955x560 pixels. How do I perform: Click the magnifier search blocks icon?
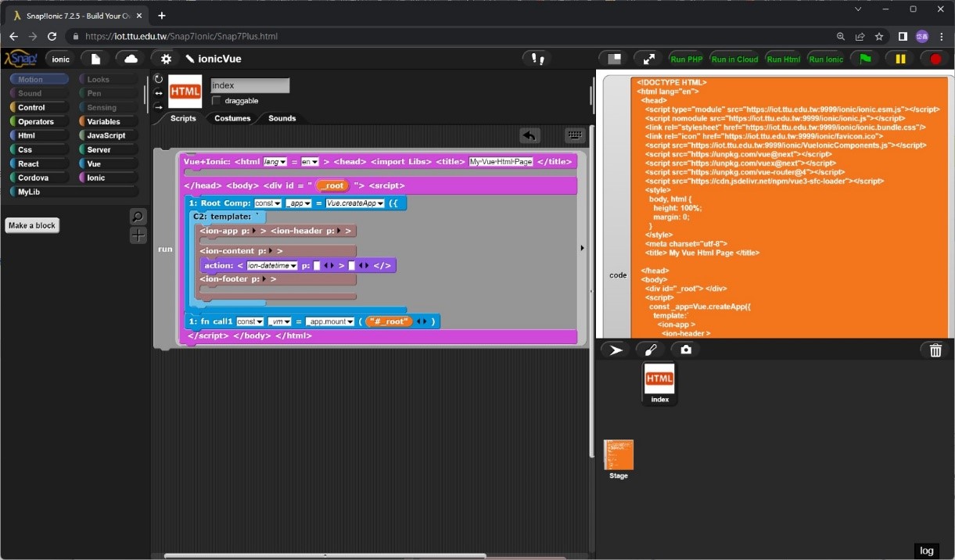138,217
